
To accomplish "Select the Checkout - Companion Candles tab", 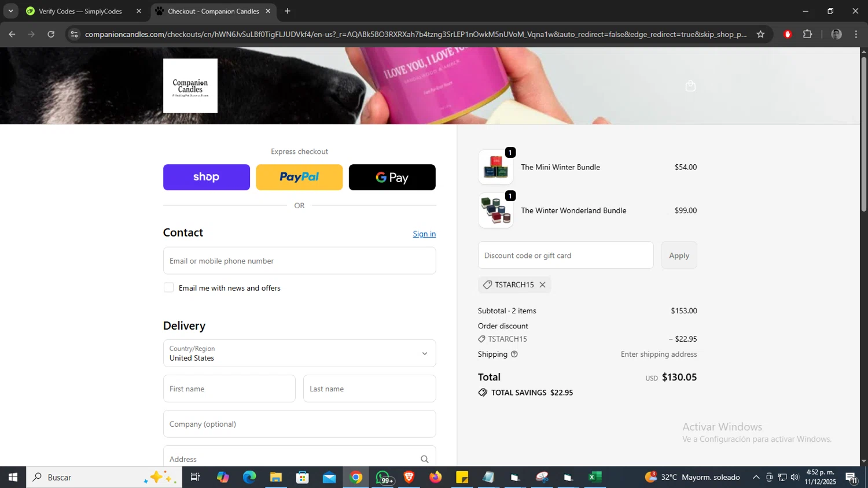I will pos(213,11).
